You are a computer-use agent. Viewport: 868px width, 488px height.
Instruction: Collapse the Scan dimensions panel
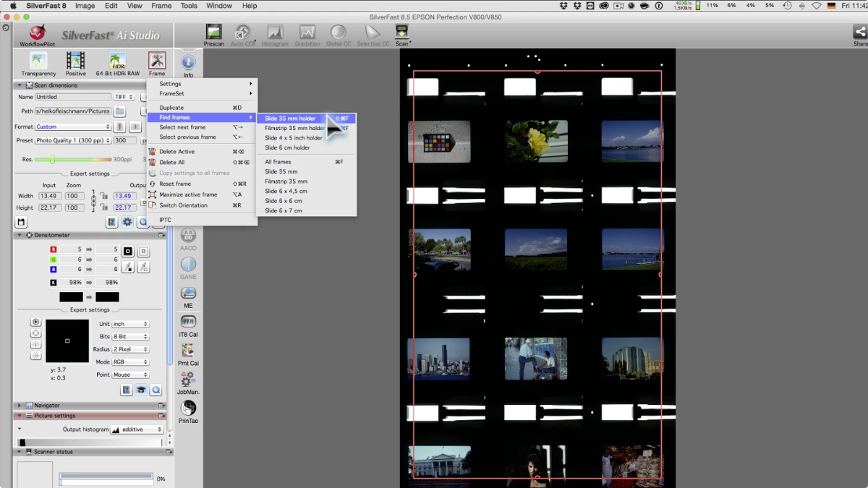(20, 85)
